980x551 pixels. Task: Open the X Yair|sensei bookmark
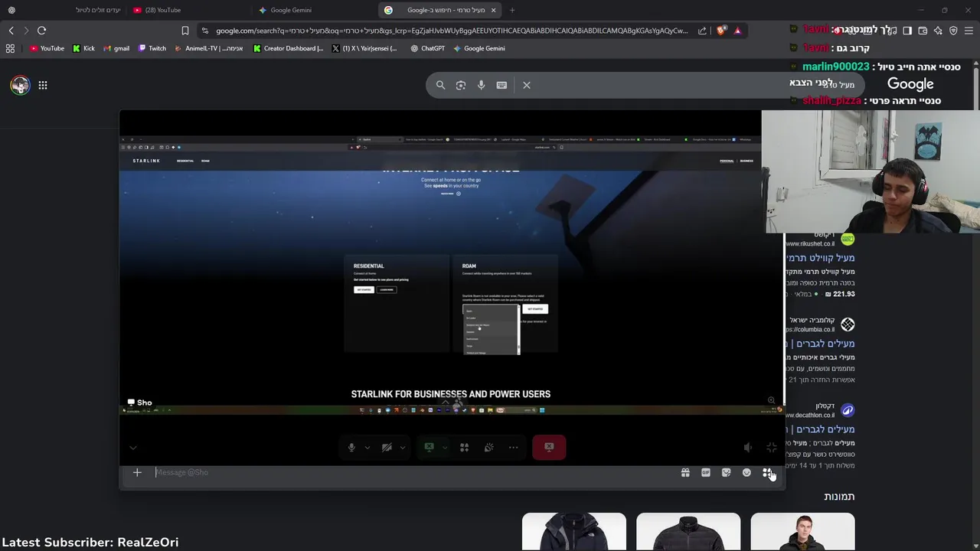pyautogui.click(x=364, y=48)
